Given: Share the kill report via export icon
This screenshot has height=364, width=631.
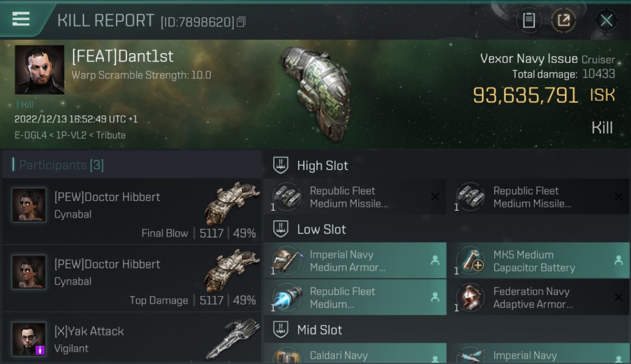Looking at the screenshot, I should pyautogui.click(x=564, y=20).
